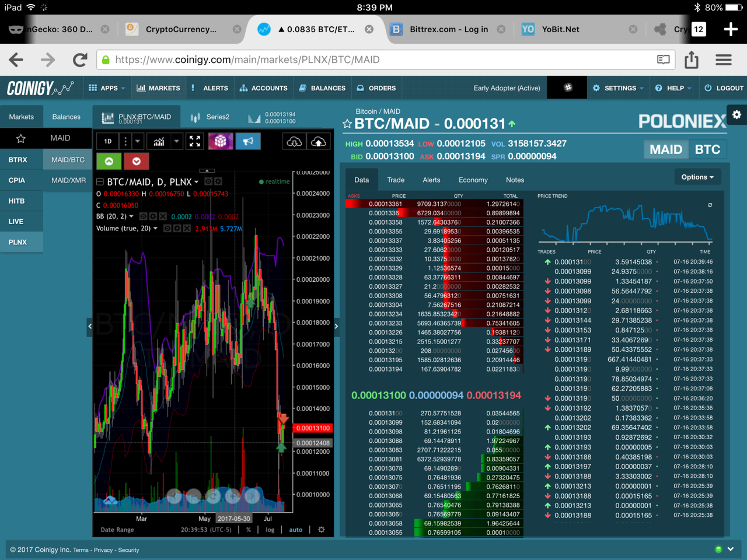Switch to the Trade tab

tap(396, 180)
